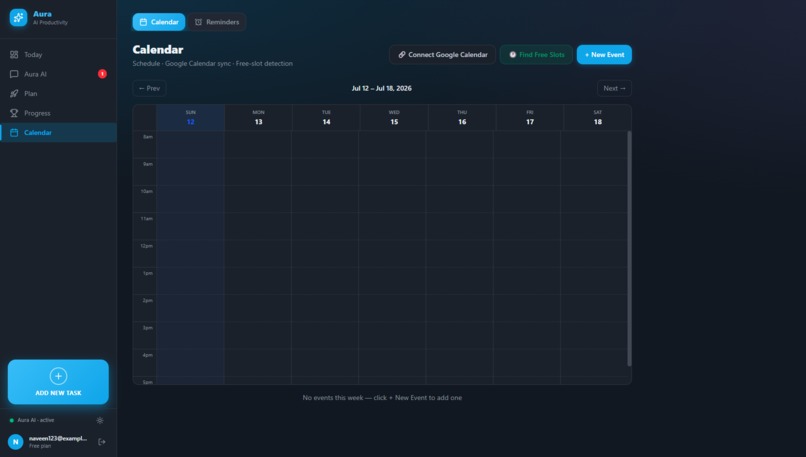This screenshot has height=457, width=806.
Task: Click the chat bubble icon next to Aura AI
Action: pyautogui.click(x=14, y=74)
